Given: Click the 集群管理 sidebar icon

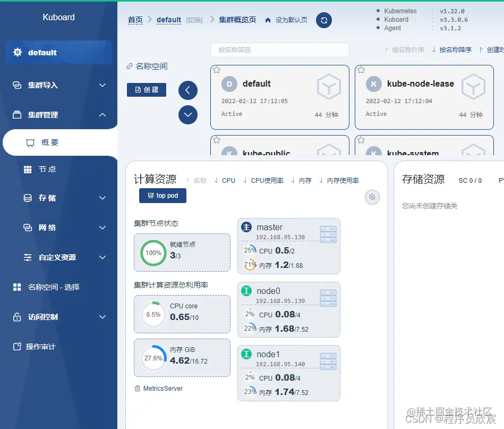Looking at the screenshot, I should [17, 115].
